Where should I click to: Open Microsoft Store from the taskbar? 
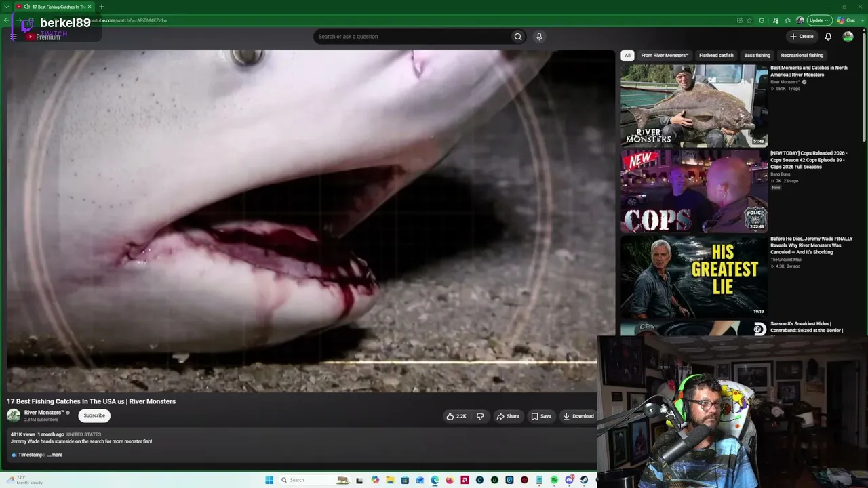pyautogui.click(x=405, y=480)
